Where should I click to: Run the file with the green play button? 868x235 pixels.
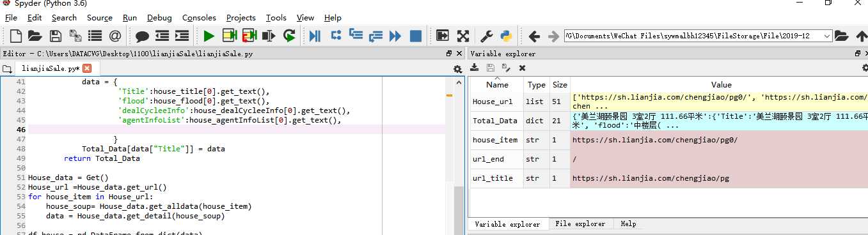pos(209,36)
